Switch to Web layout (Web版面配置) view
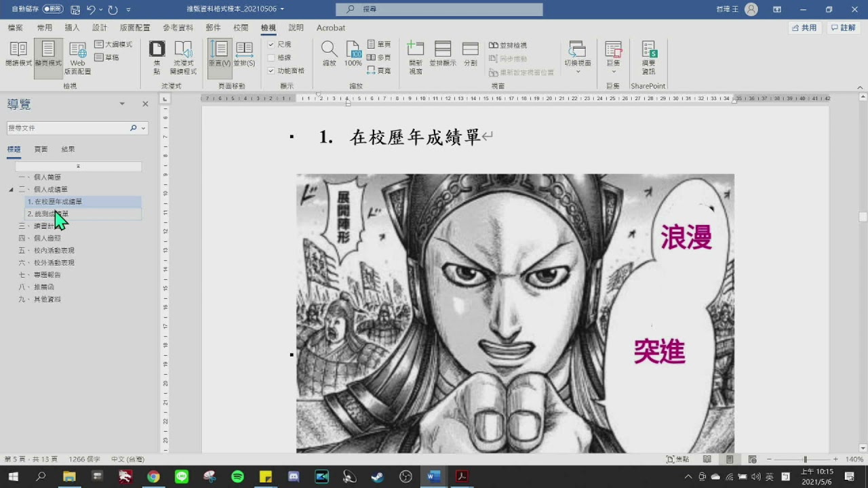Image resolution: width=868 pixels, height=488 pixels. click(77, 58)
